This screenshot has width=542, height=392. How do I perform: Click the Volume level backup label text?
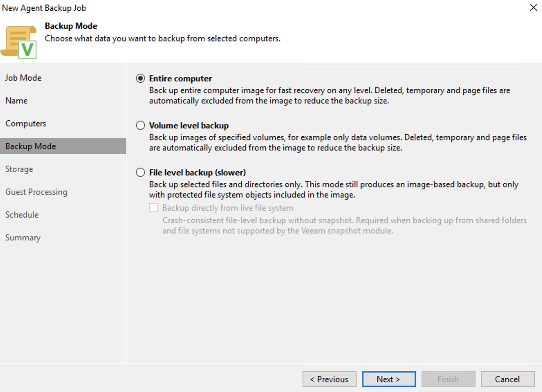coord(189,126)
